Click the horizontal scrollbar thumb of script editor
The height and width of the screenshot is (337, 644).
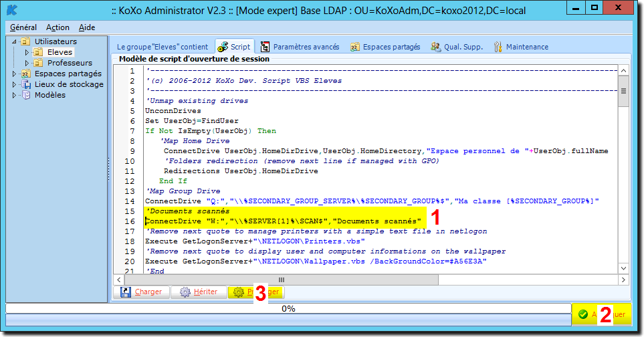[282, 280]
